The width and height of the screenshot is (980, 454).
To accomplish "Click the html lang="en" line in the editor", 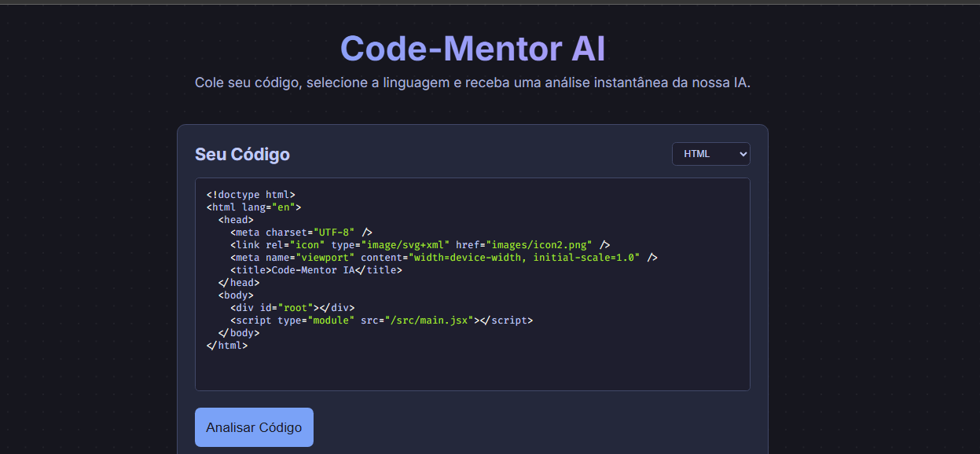I will [254, 207].
